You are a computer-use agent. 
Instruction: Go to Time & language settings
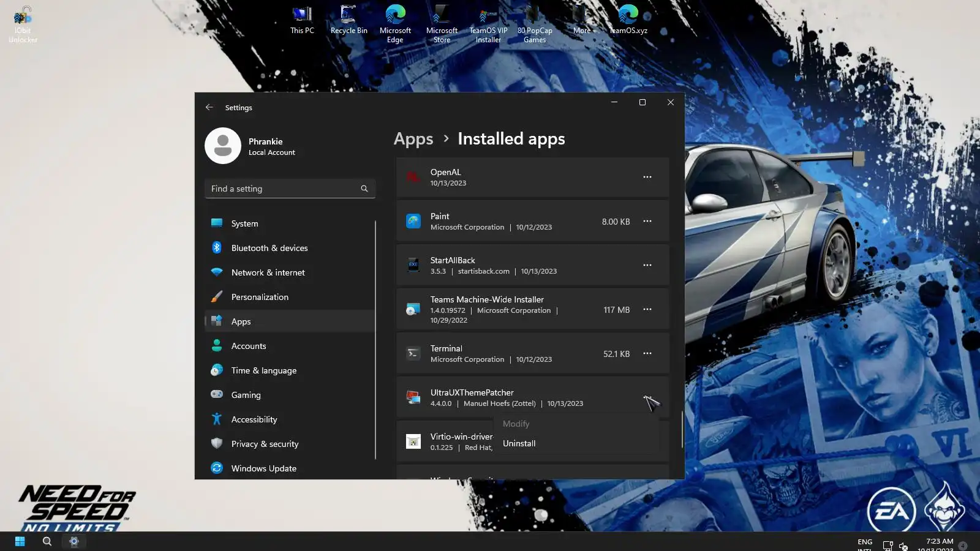click(x=290, y=370)
